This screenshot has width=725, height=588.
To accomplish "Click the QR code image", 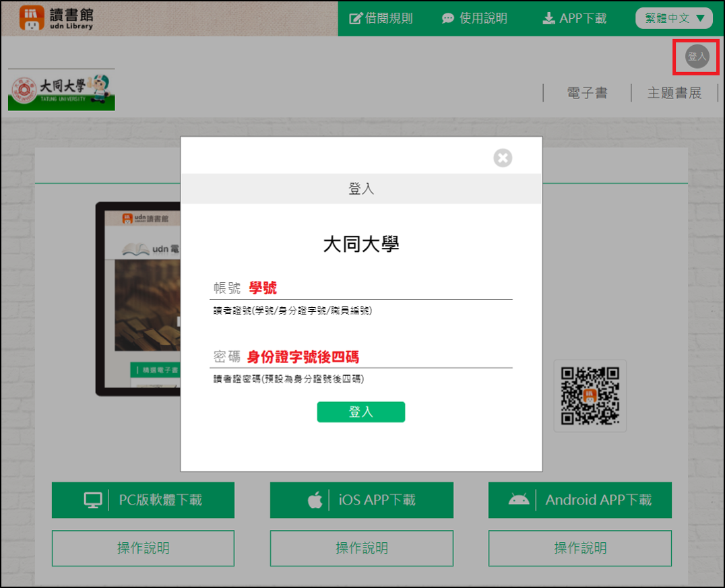I will tap(590, 396).
